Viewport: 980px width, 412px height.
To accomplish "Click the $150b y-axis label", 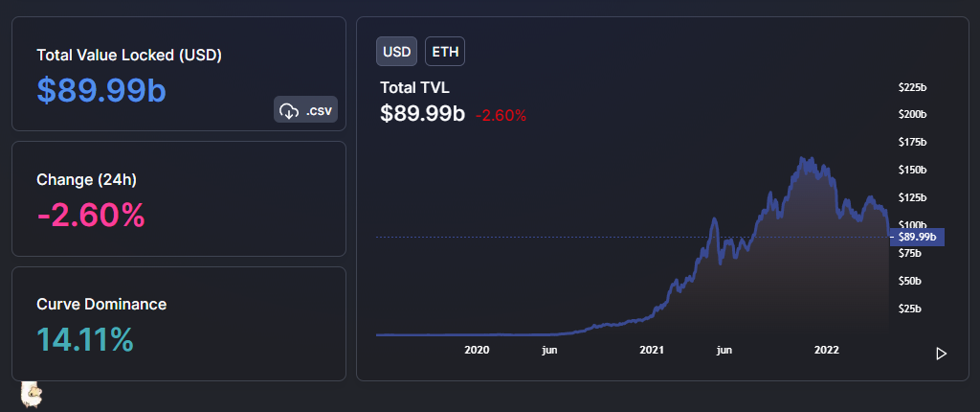I will click(912, 170).
